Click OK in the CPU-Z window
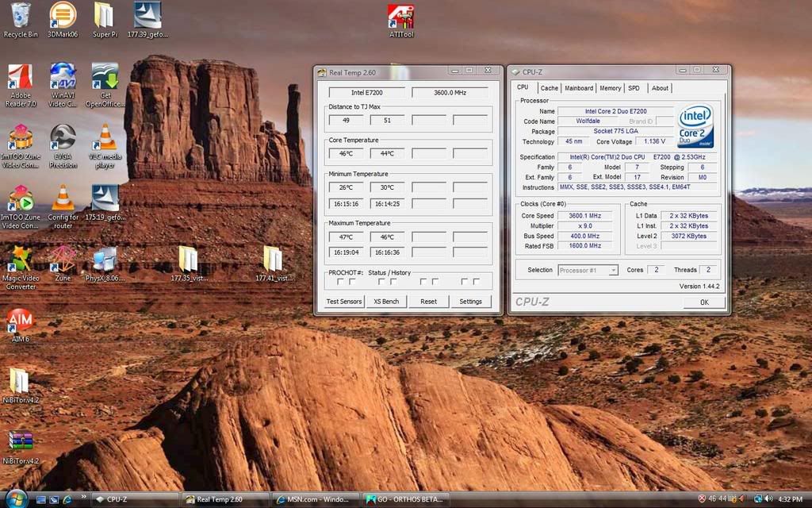 (704, 302)
